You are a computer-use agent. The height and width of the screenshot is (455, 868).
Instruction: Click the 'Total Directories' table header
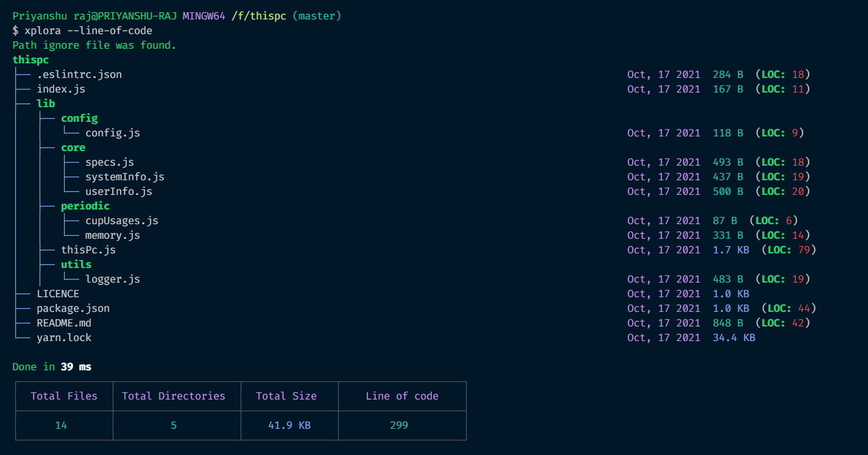(174, 396)
